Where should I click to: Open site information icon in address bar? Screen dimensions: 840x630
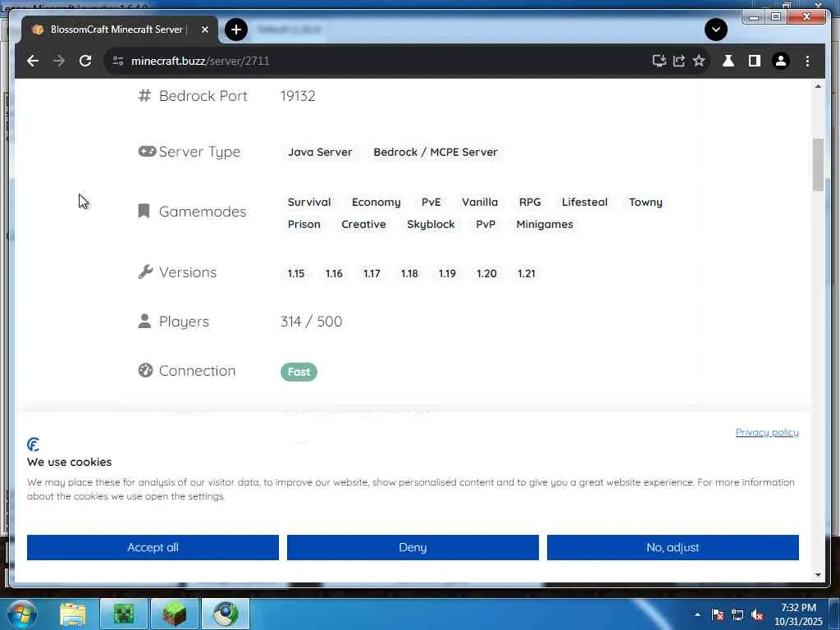[118, 61]
